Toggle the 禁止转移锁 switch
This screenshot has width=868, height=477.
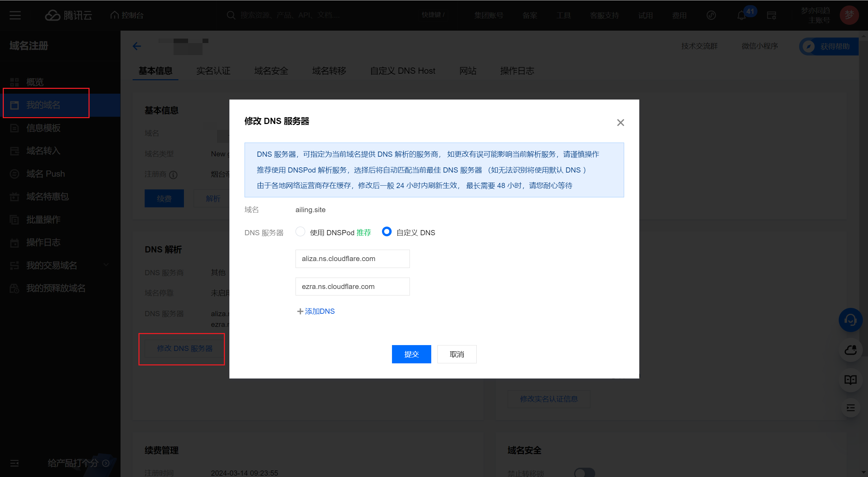coord(585,473)
